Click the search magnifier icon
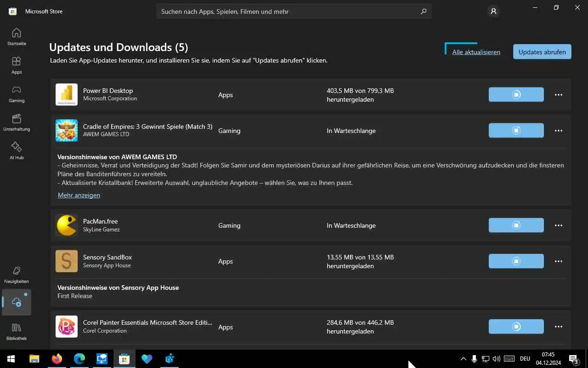 424,11
